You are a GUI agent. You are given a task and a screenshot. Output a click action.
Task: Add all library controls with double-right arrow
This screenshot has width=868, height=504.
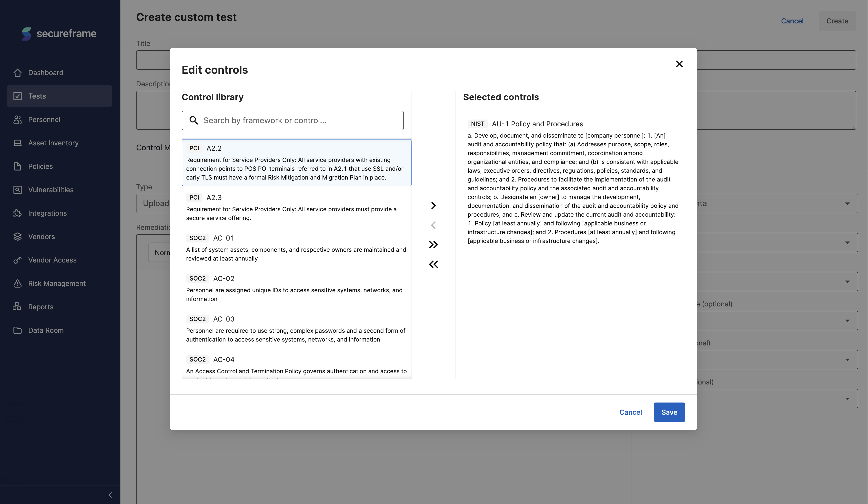tap(433, 245)
